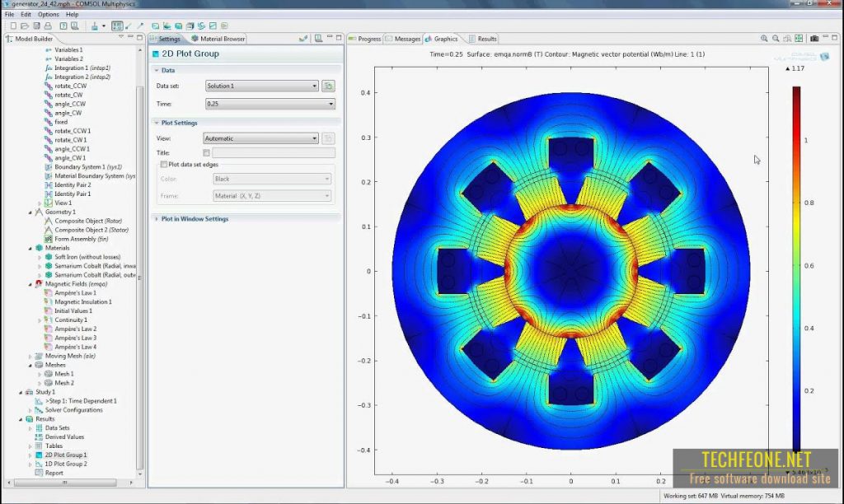This screenshot has height=504, width=844.
Task: Click the Derived Values node icon
Action: (39, 436)
